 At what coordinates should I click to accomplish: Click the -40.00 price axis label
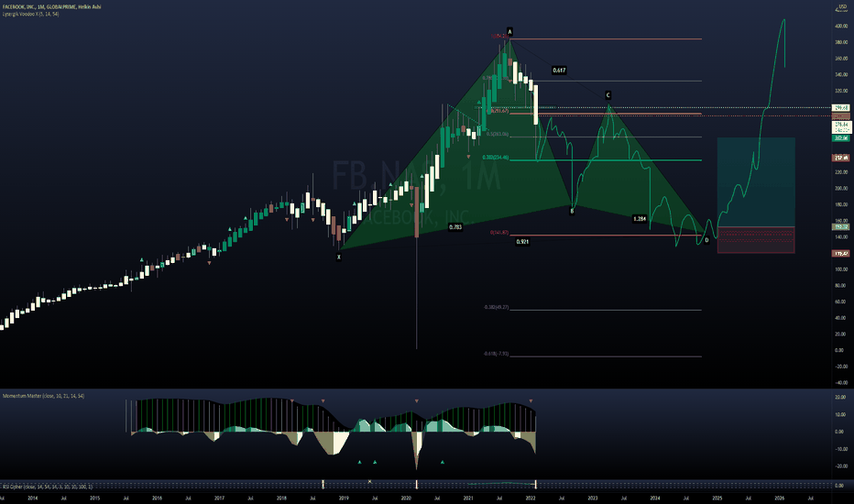tap(841, 382)
